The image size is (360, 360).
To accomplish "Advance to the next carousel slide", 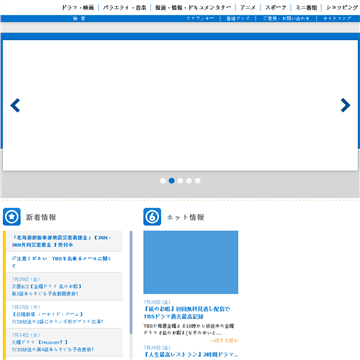I will tap(345, 105).
